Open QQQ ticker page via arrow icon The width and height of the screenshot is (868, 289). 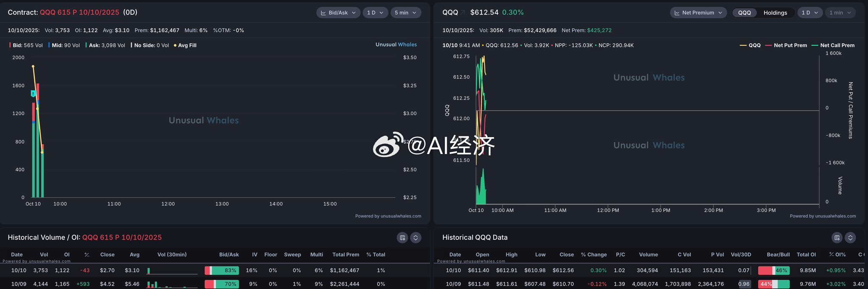[x=463, y=13]
